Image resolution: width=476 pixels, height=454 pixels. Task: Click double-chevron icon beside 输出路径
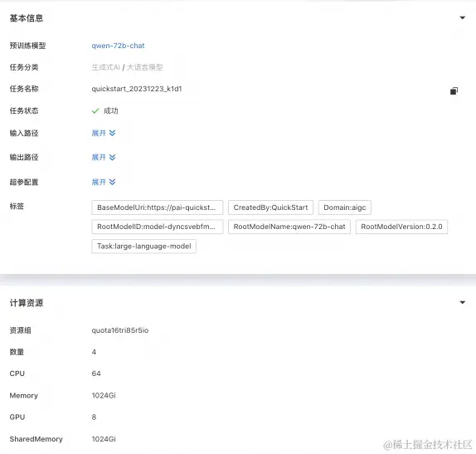(x=112, y=157)
